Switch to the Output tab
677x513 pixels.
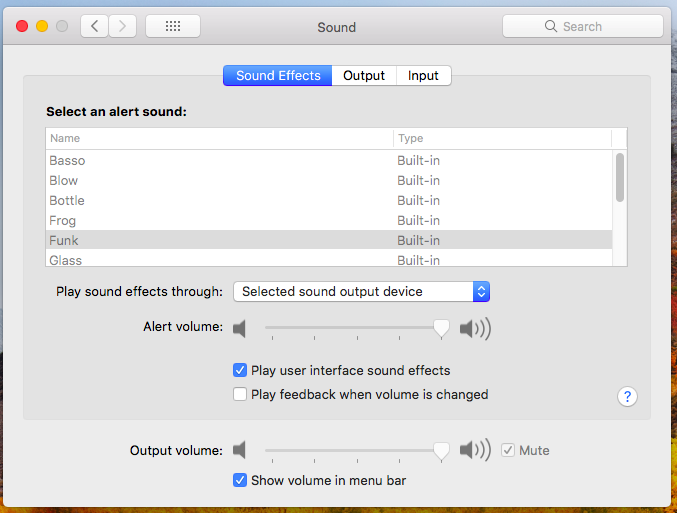(364, 76)
